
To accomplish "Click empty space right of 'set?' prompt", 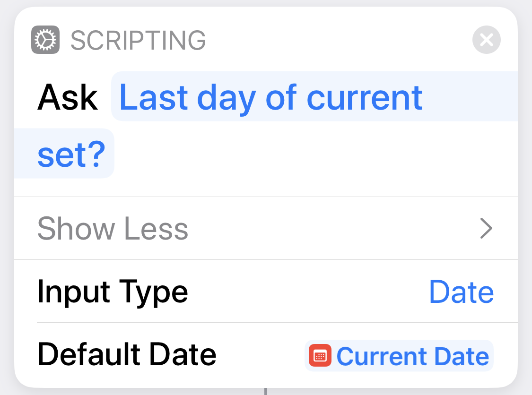I will (x=315, y=155).
